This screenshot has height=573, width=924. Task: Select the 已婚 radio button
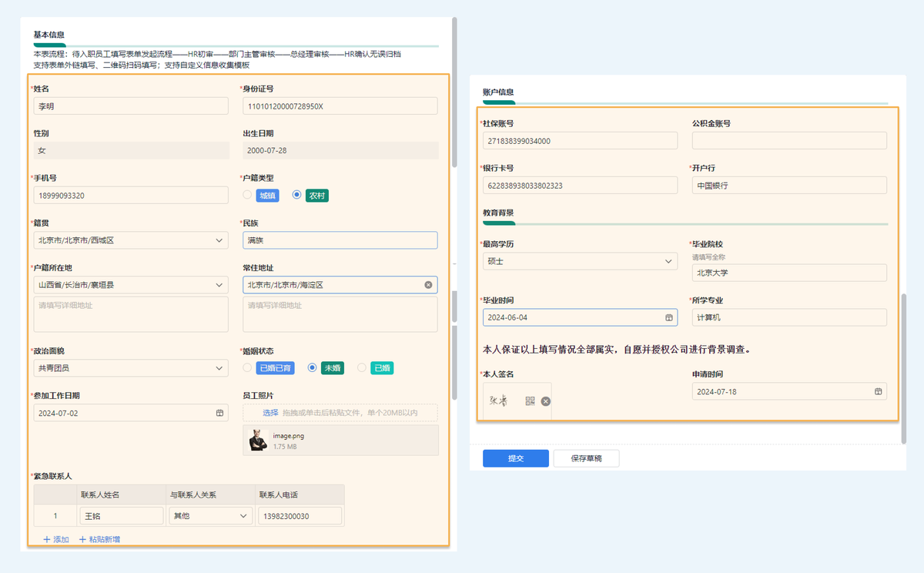pyautogui.click(x=362, y=368)
